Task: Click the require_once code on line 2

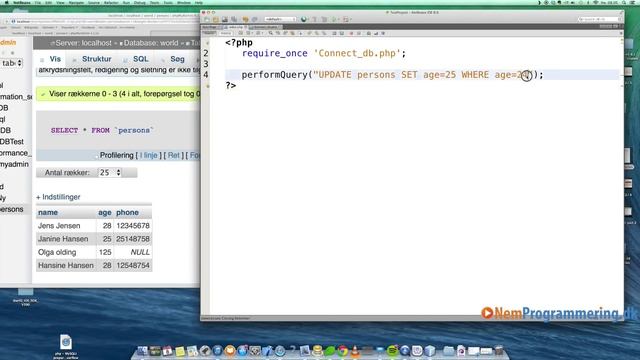Action: coord(324,53)
